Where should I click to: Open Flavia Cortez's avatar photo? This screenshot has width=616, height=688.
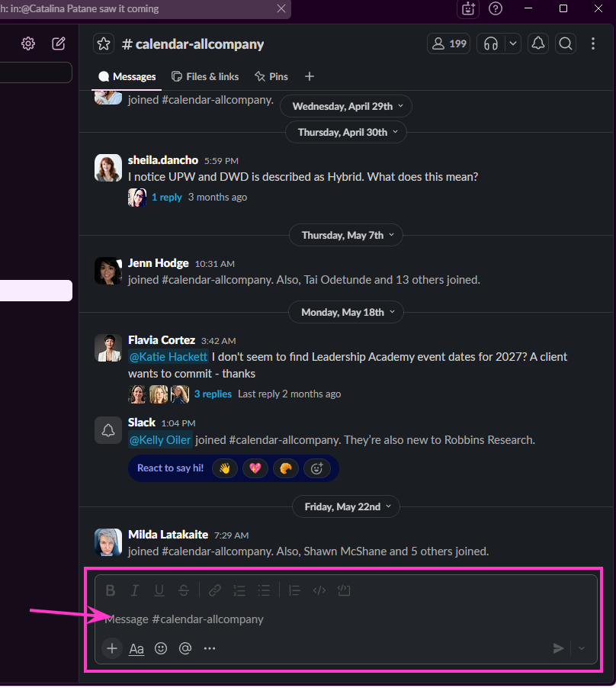pos(108,348)
